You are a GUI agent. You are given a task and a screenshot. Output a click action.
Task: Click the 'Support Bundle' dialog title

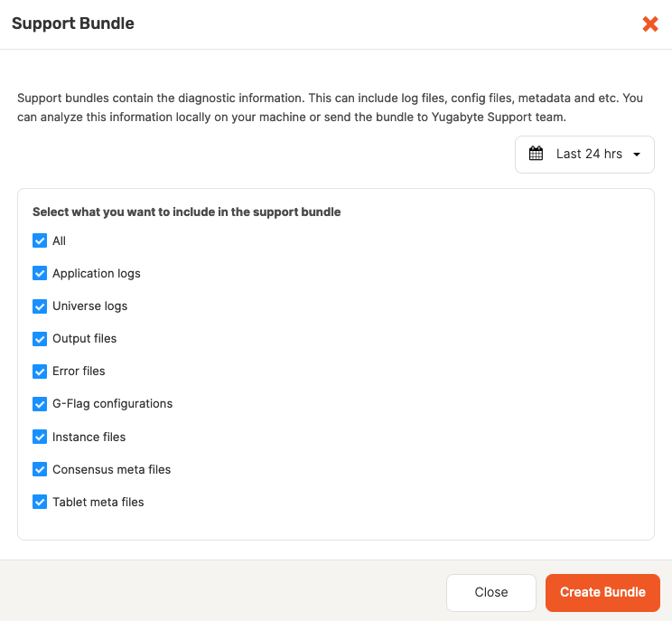click(73, 24)
